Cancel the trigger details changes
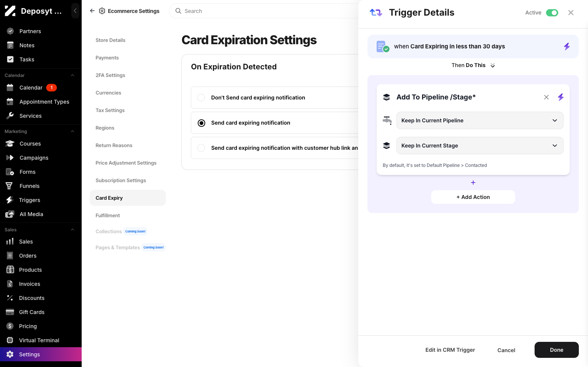 tap(506, 350)
